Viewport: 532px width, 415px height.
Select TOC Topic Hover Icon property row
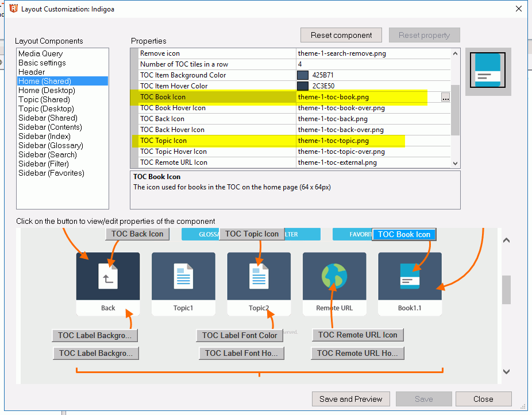(294, 152)
